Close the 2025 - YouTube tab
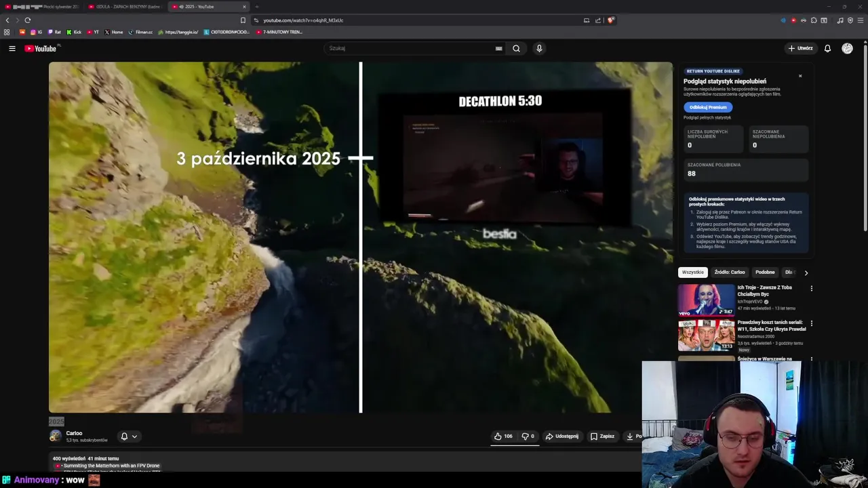This screenshot has height=488, width=868. (244, 7)
